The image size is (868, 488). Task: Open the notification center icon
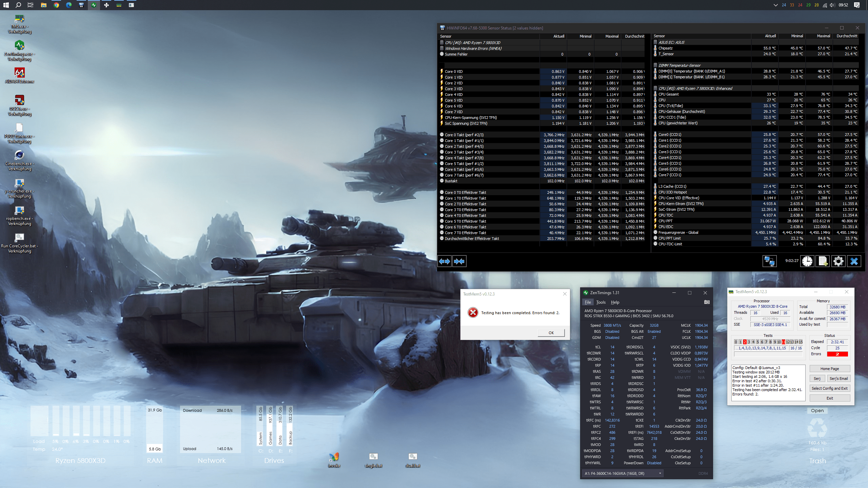coord(857,5)
